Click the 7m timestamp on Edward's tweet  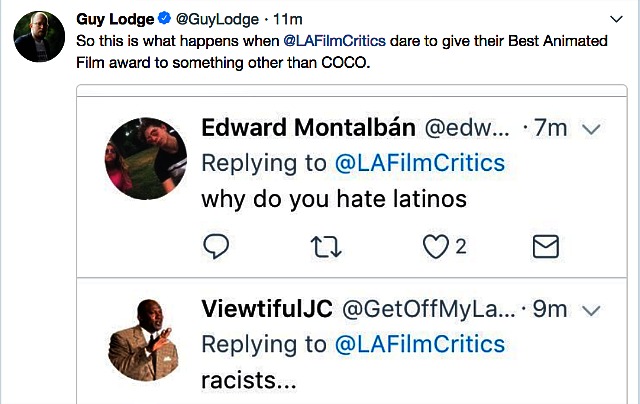pyautogui.click(x=549, y=129)
